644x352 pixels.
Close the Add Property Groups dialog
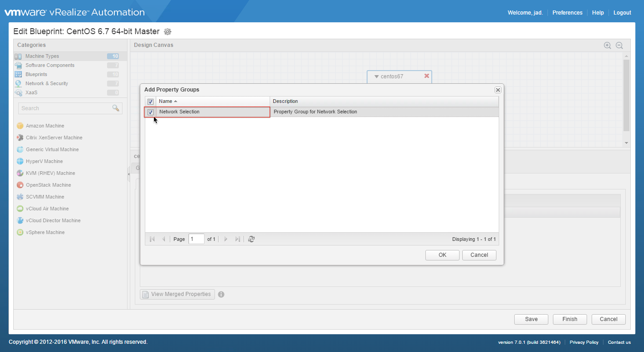498,90
